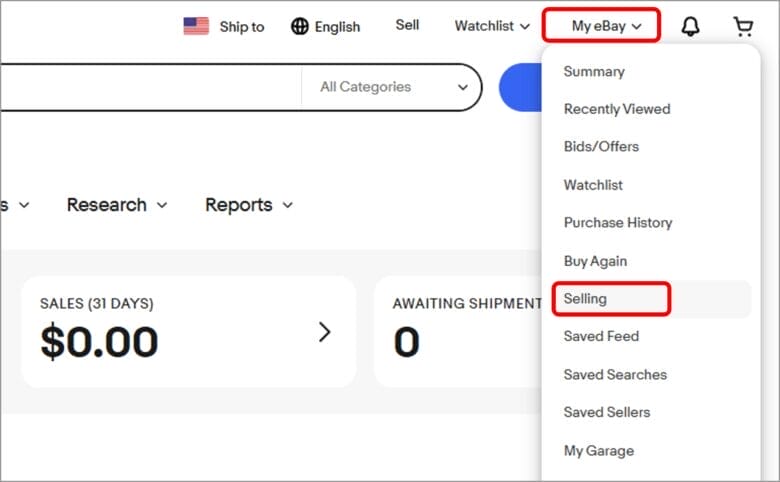
Task: Click inside the search input field
Action: (x=150, y=87)
